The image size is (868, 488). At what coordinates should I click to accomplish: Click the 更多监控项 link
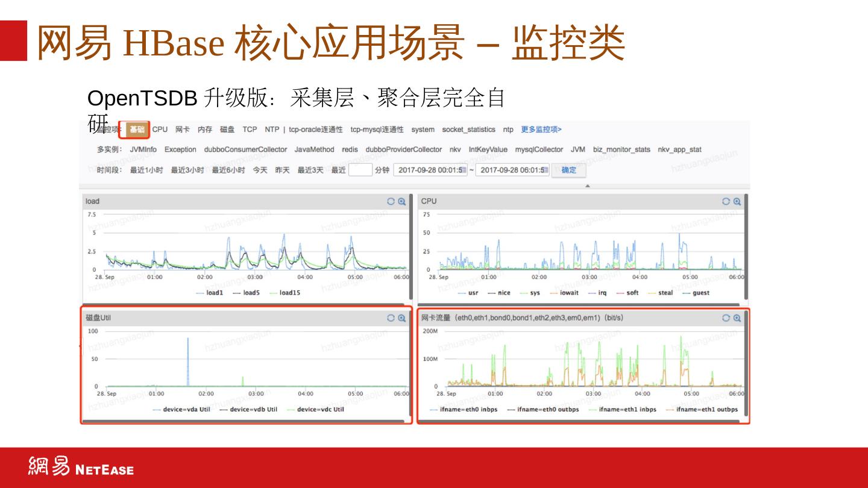541,130
